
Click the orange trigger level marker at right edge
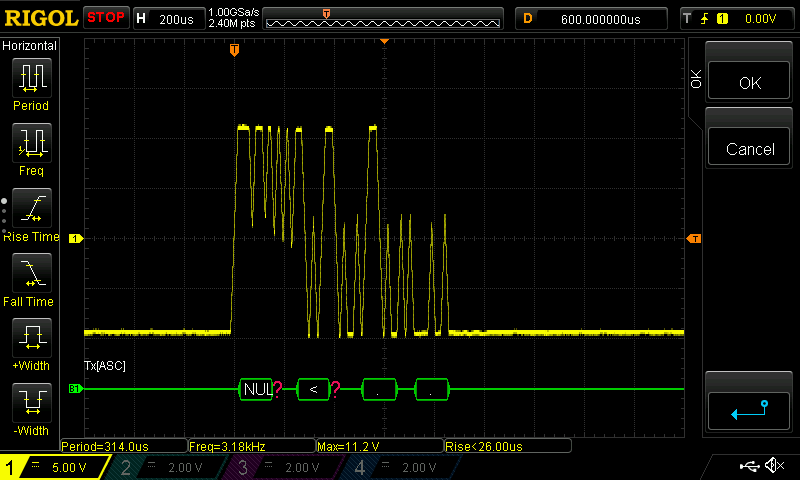pos(694,238)
